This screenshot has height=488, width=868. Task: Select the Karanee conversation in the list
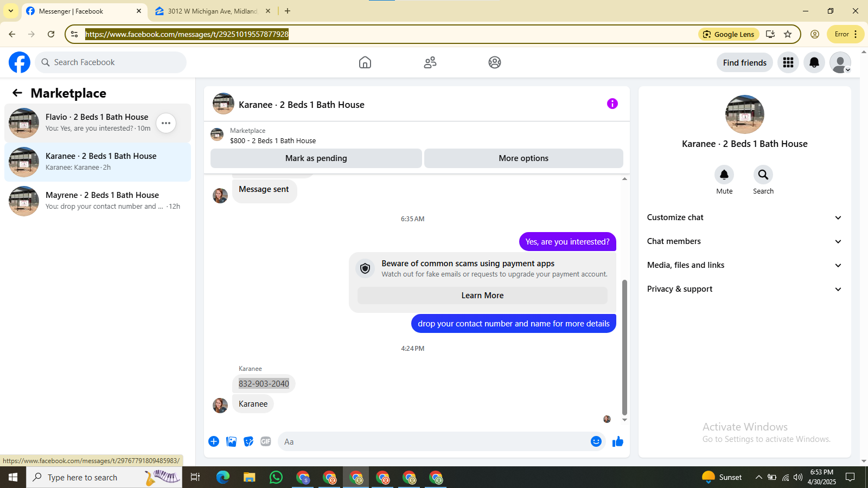pyautogui.click(x=98, y=162)
